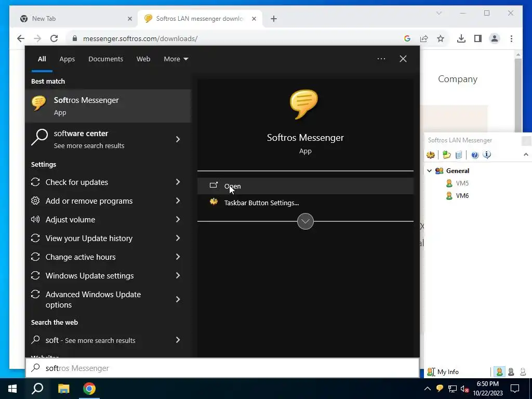The height and width of the screenshot is (399, 532).
Task: Click the search text input box
Action: coord(222,368)
